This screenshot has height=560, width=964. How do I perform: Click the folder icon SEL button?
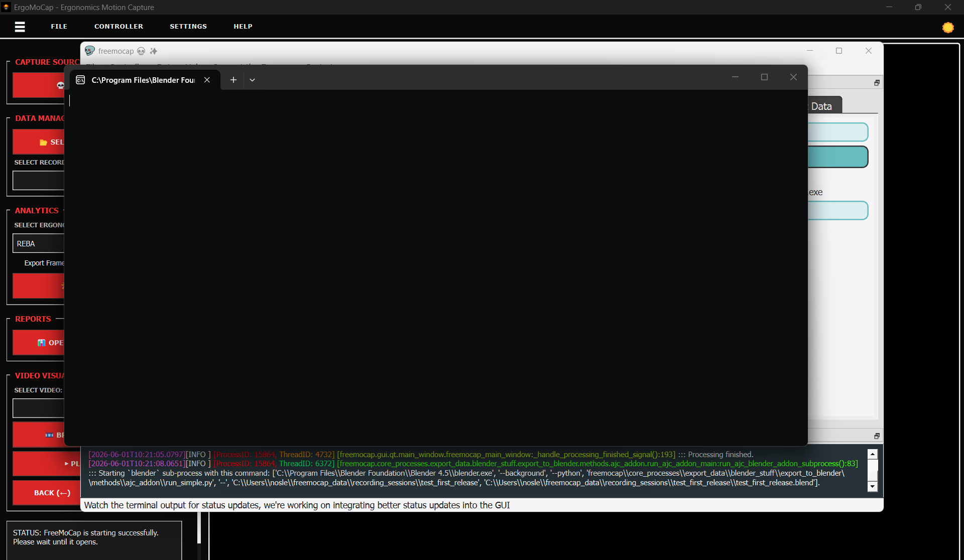click(39, 142)
